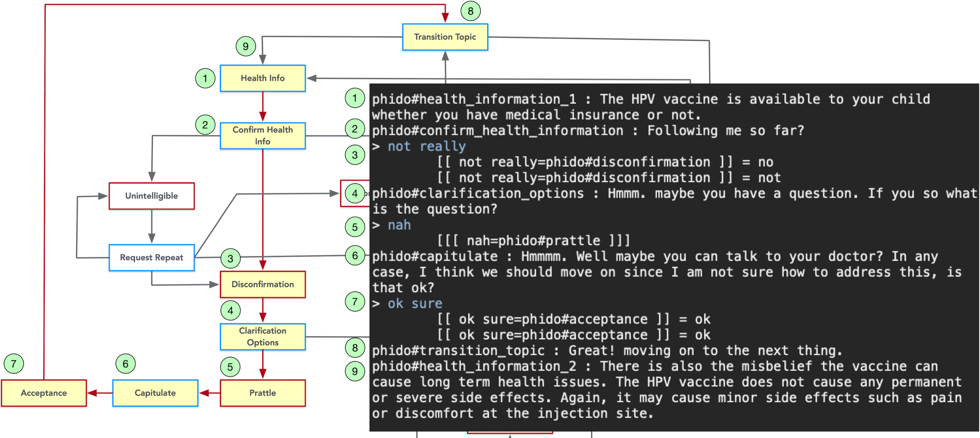Select the Clarification Options node
980x438 pixels.
(263, 337)
